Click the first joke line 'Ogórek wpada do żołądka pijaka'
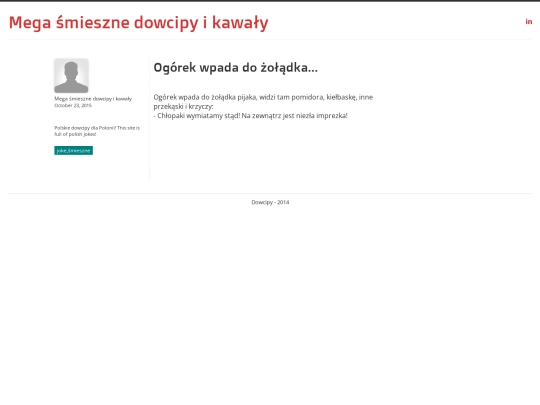The height and width of the screenshot is (405, 540). point(263,97)
